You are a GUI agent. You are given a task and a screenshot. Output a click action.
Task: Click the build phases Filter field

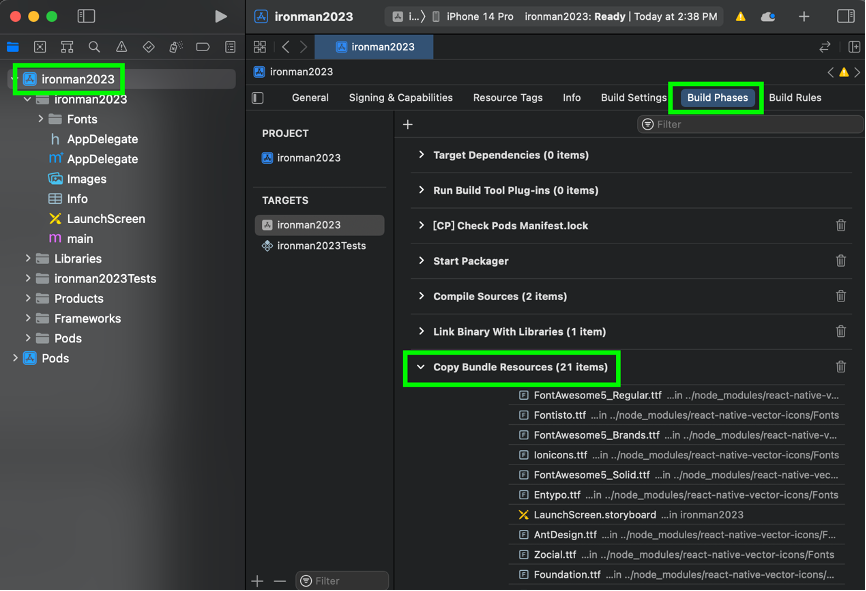[x=749, y=124]
